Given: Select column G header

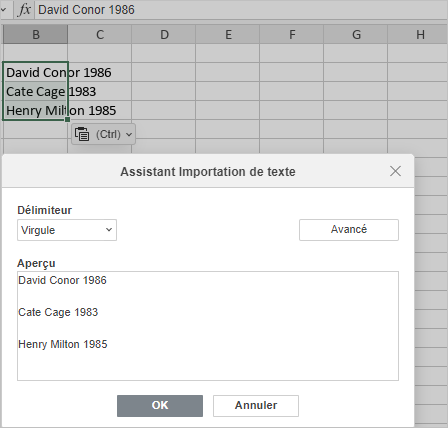Looking at the screenshot, I should pyautogui.click(x=356, y=34).
